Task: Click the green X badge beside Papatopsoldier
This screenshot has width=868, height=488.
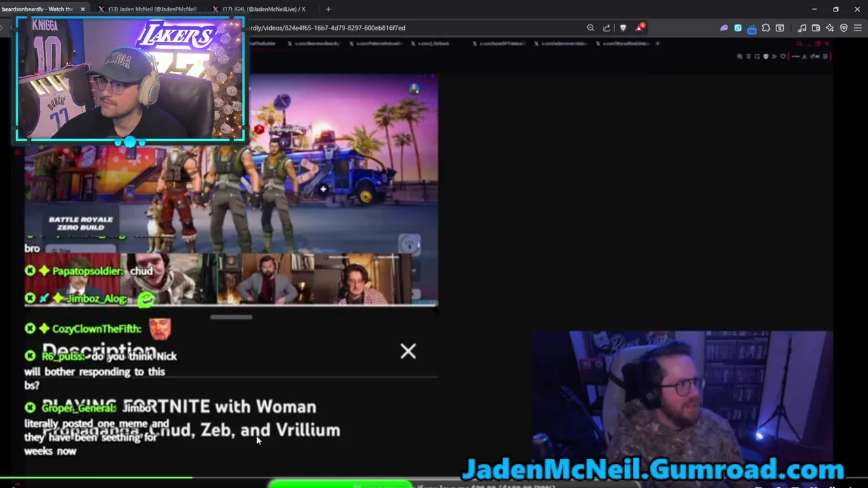Action: coord(30,271)
